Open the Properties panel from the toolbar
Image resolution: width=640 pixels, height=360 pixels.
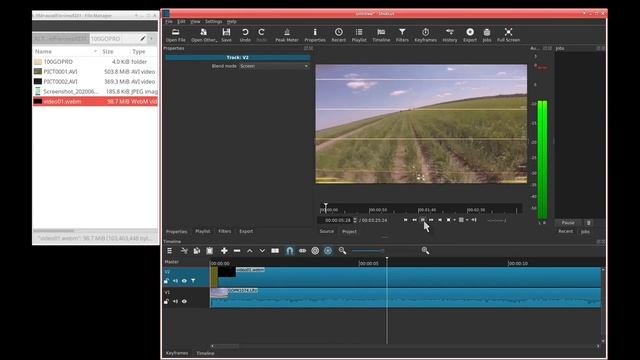tap(315, 35)
